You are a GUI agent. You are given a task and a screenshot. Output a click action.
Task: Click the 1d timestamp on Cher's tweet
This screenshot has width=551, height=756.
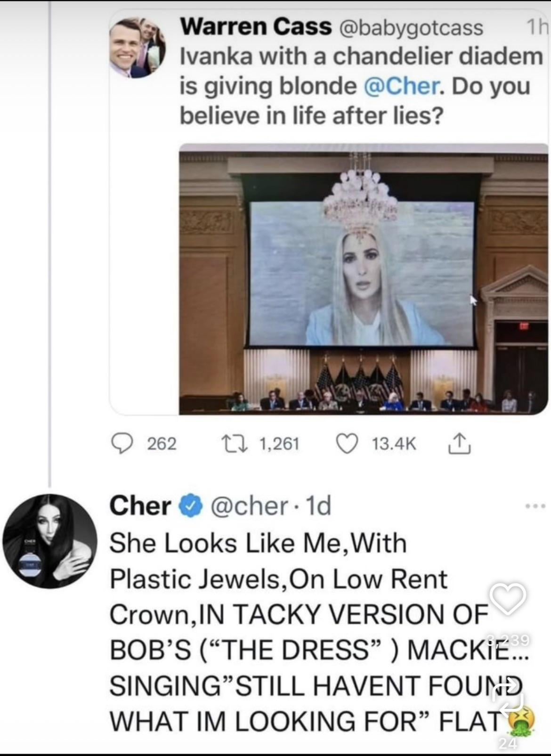[319, 506]
